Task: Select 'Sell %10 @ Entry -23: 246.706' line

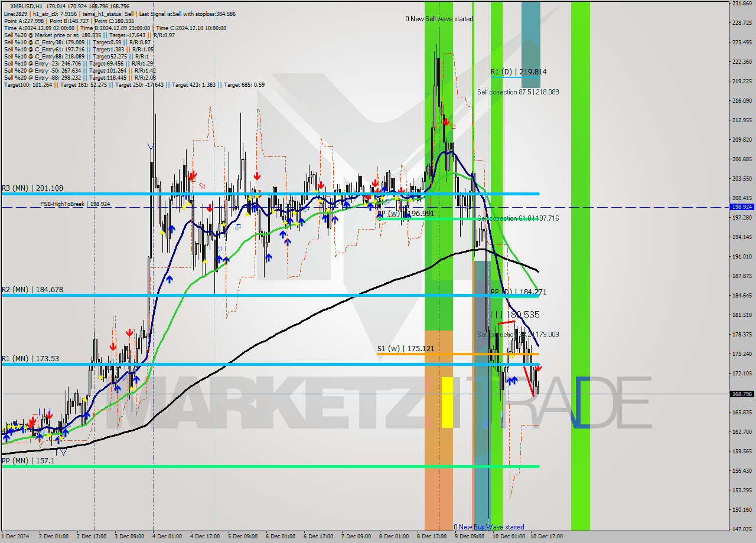Action: point(79,63)
